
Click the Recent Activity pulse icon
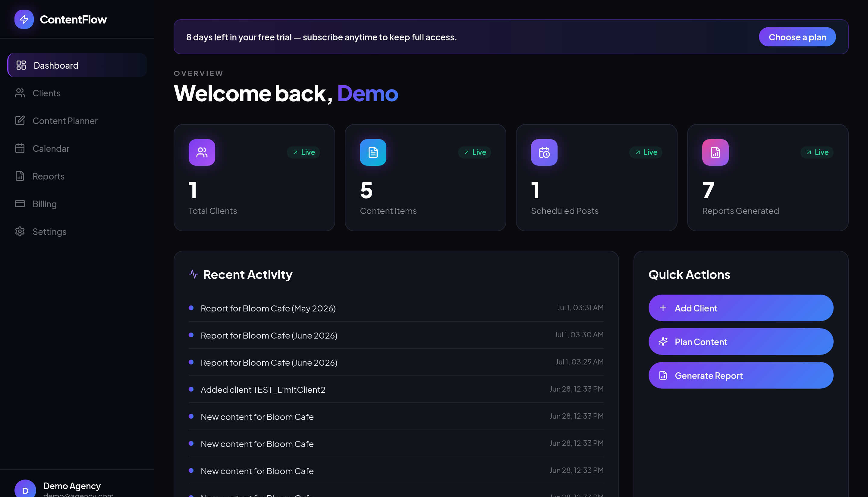coord(193,274)
